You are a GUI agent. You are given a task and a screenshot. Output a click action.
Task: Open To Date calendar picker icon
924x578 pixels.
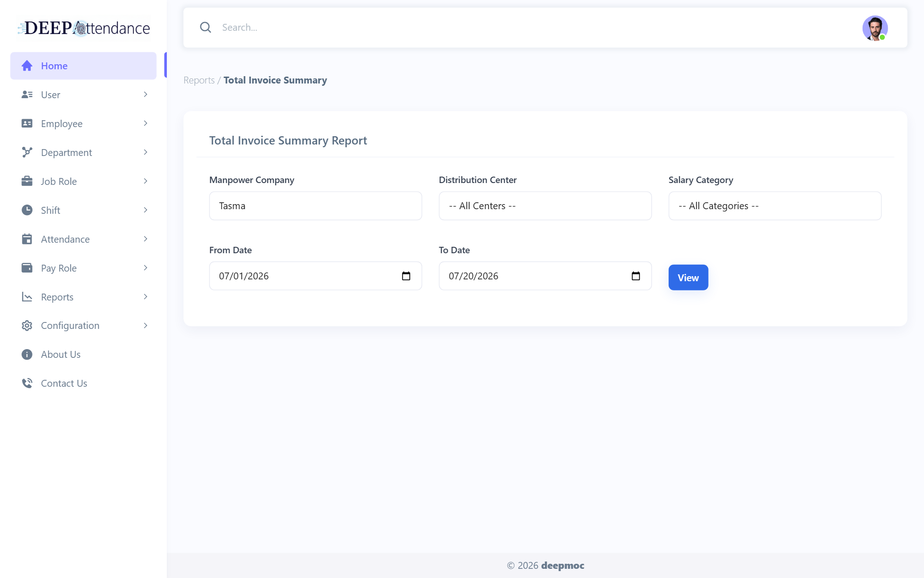coord(636,276)
